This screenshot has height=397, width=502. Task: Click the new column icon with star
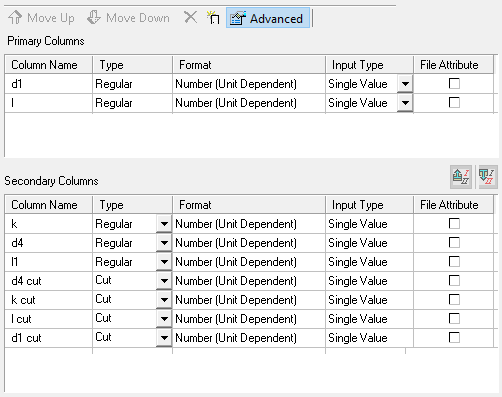pos(213,17)
